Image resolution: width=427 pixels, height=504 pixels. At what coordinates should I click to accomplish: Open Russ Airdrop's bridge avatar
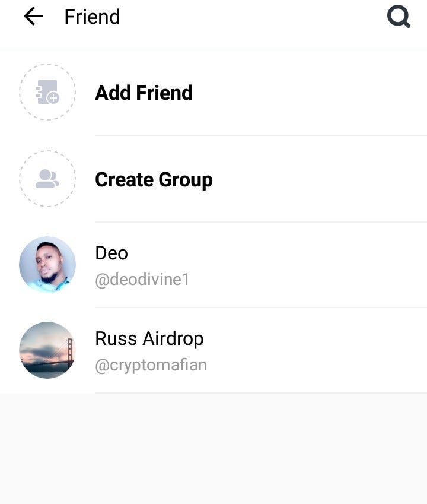[x=47, y=350]
